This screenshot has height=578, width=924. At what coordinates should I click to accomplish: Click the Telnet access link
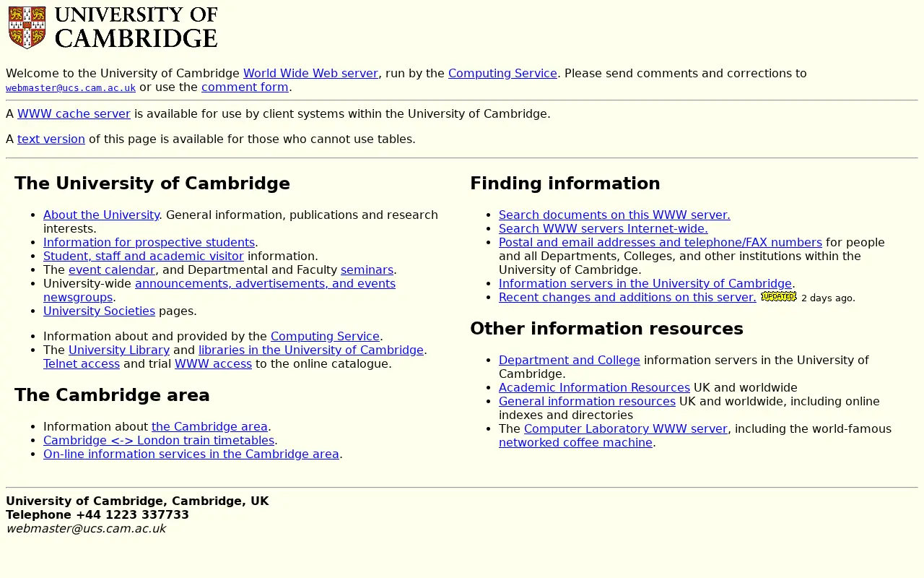pyautogui.click(x=82, y=364)
